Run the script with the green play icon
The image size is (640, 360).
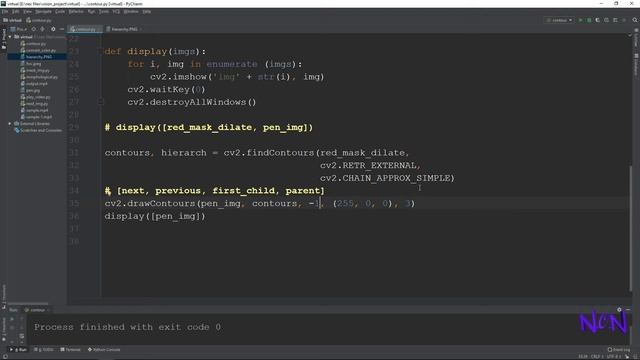pos(580,20)
